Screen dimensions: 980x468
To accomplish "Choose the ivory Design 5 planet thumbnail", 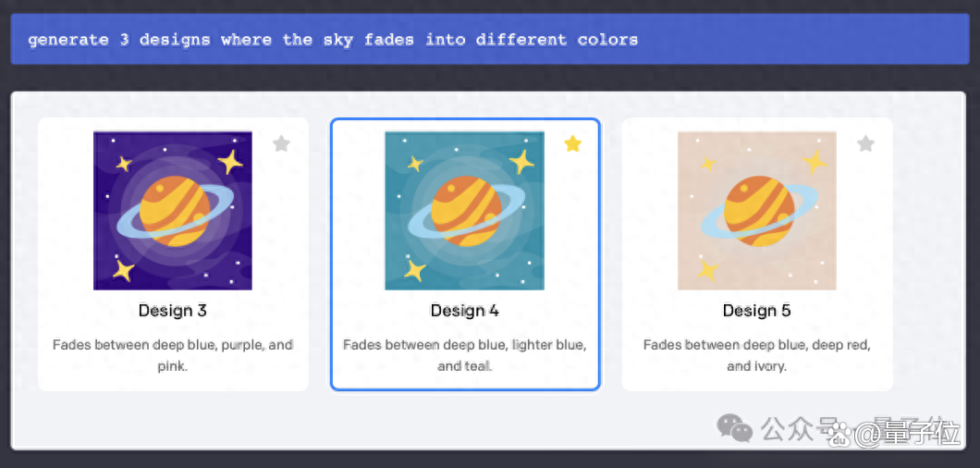I will pyautogui.click(x=757, y=210).
